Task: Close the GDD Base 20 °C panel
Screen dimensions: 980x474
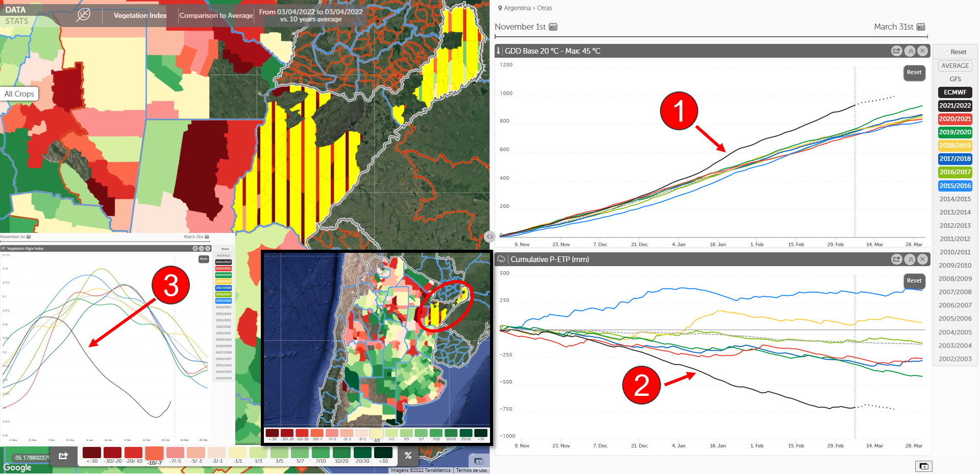Action: click(922, 51)
